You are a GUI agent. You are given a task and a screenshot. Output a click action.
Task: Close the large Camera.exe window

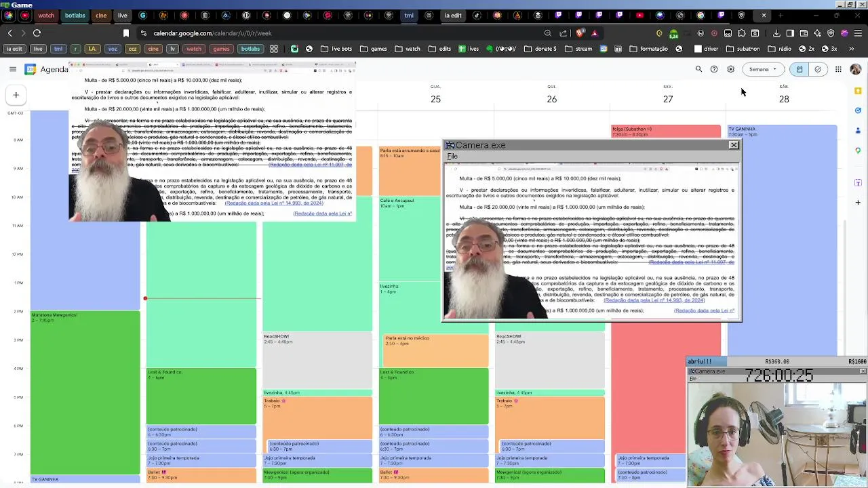(733, 145)
